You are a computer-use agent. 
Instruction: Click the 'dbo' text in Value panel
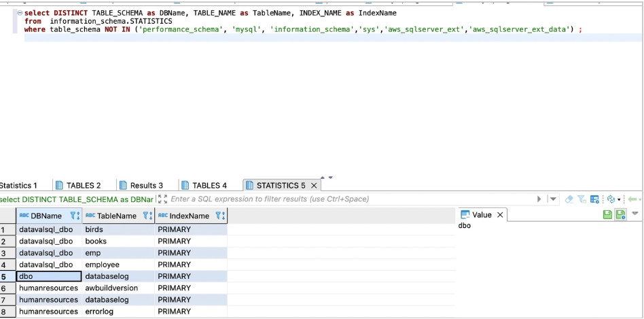(465, 226)
